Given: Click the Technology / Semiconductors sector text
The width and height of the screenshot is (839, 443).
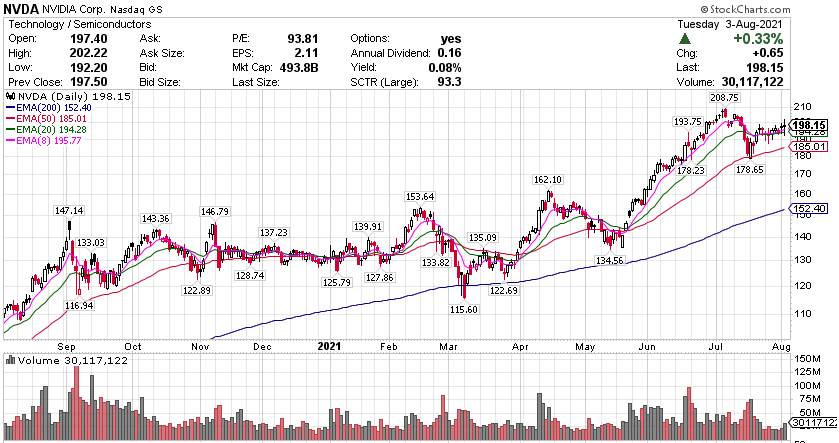Looking at the screenshot, I should point(80,24).
